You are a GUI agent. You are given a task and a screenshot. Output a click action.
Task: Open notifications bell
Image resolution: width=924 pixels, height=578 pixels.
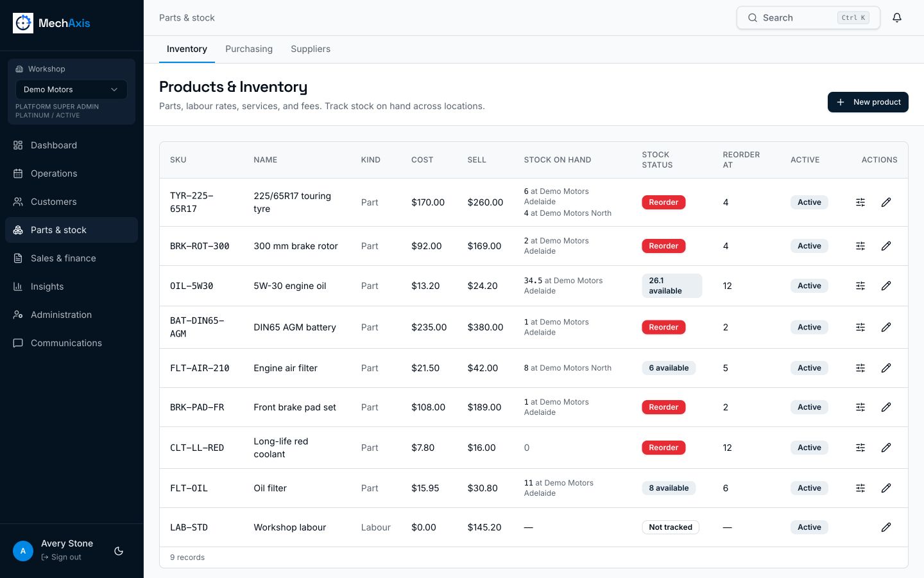897,18
